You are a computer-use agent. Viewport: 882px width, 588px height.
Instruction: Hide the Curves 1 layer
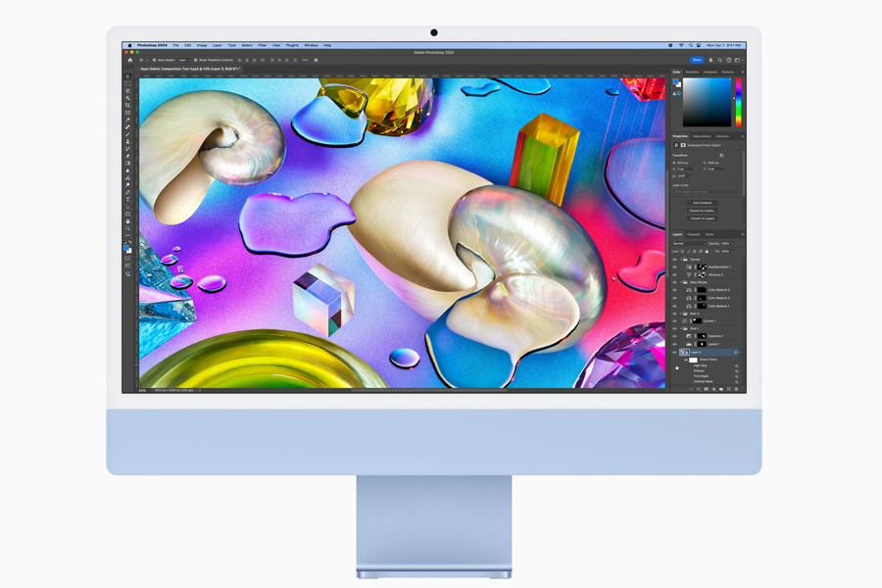675,321
